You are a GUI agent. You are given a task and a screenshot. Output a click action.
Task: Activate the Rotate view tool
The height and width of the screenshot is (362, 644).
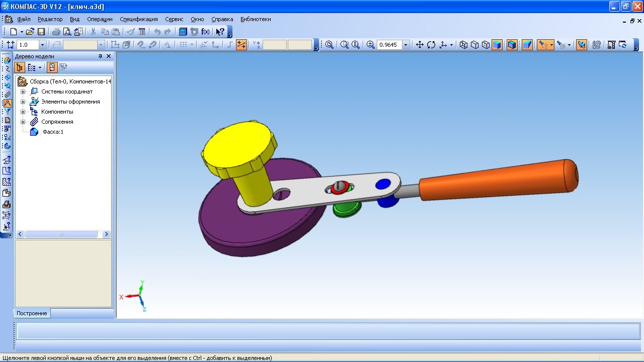point(431,45)
